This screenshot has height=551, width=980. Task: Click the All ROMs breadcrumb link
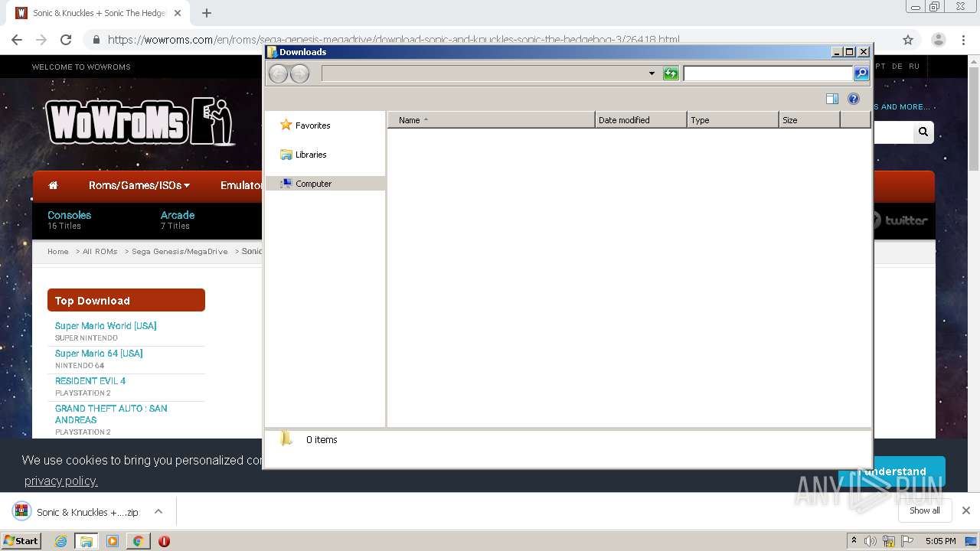[100, 251]
